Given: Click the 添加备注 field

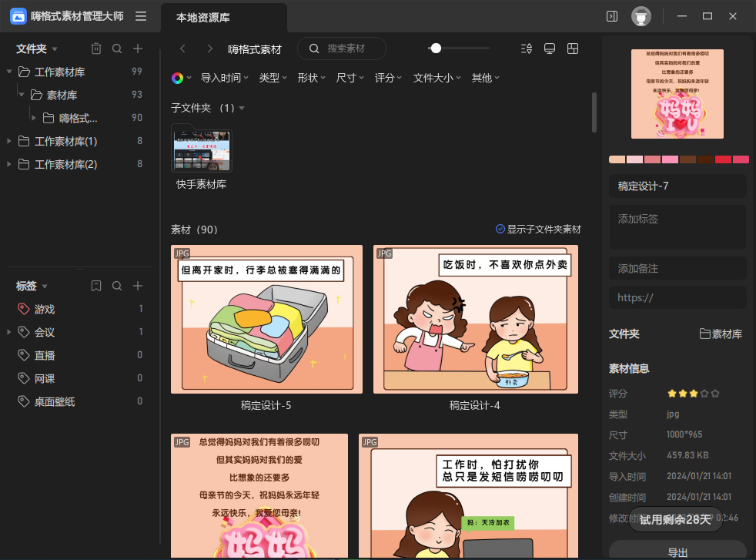Looking at the screenshot, I should (678, 269).
